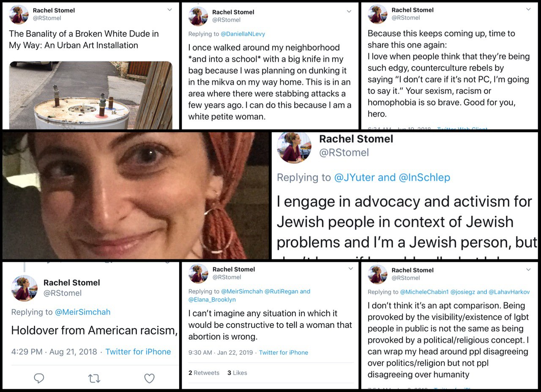The image size is (541, 392).
Task: Open the avatar on the Broken White Dude tweet
Action: point(19,14)
